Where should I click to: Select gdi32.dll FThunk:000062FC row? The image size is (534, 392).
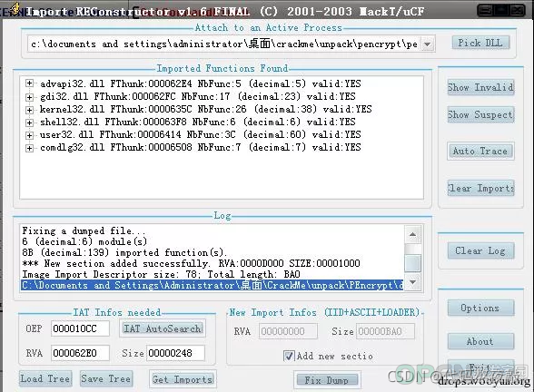pos(198,96)
